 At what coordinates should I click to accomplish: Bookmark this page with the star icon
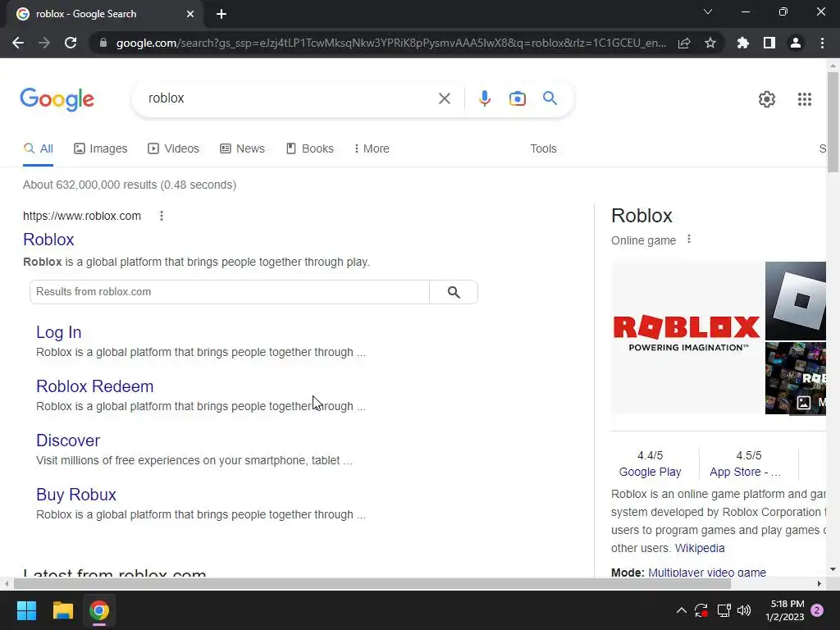(710, 43)
